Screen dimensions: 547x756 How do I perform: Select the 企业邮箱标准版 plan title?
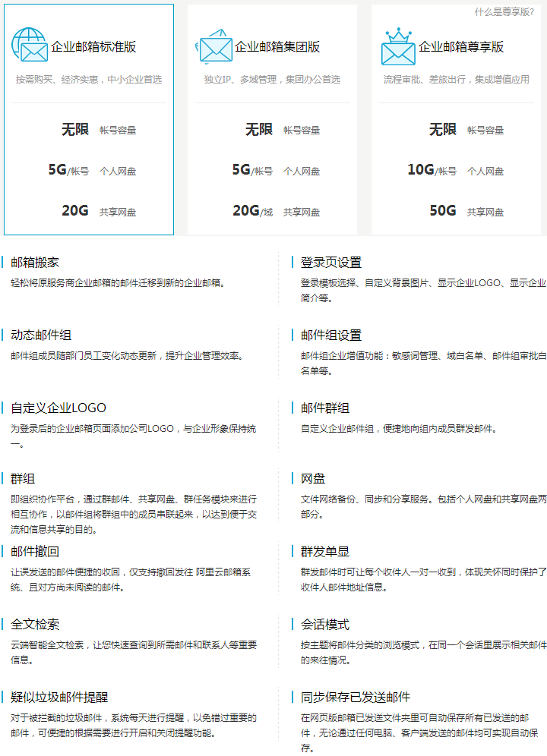pos(93,47)
